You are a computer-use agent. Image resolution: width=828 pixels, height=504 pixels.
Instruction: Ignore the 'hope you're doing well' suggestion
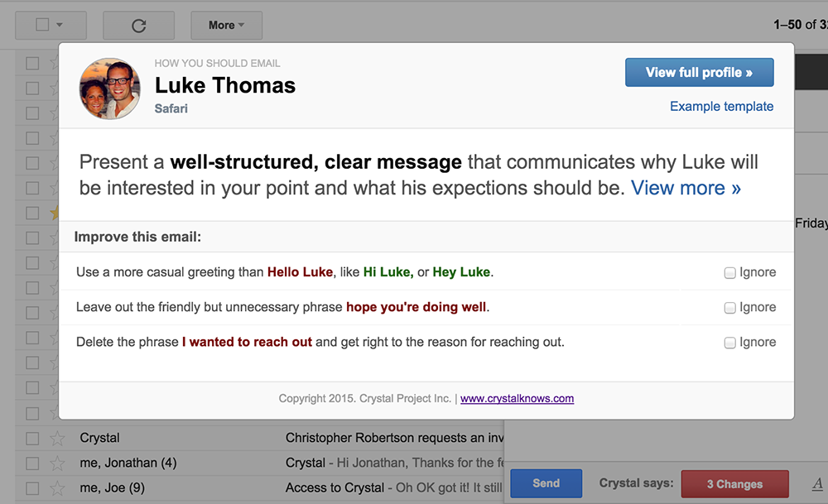point(729,308)
